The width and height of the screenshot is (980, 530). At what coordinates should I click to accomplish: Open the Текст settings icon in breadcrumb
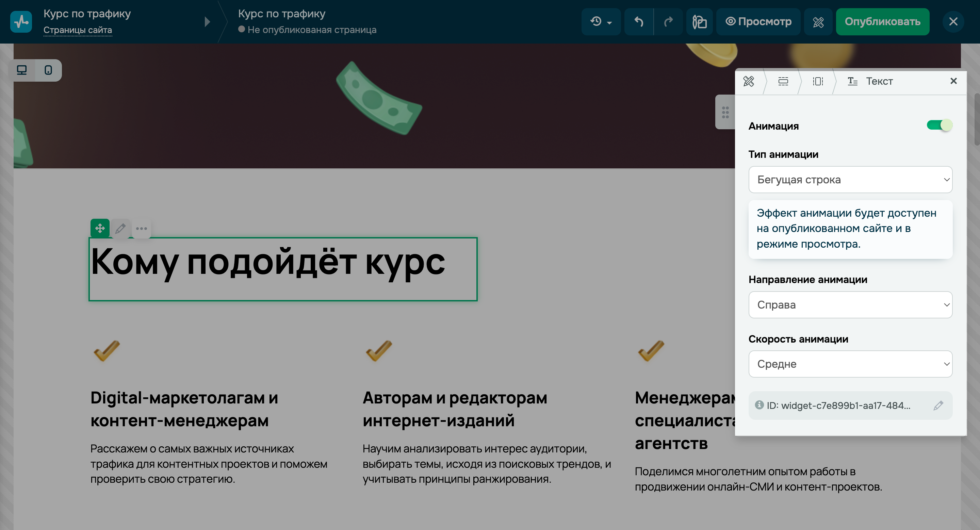click(852, 81)
